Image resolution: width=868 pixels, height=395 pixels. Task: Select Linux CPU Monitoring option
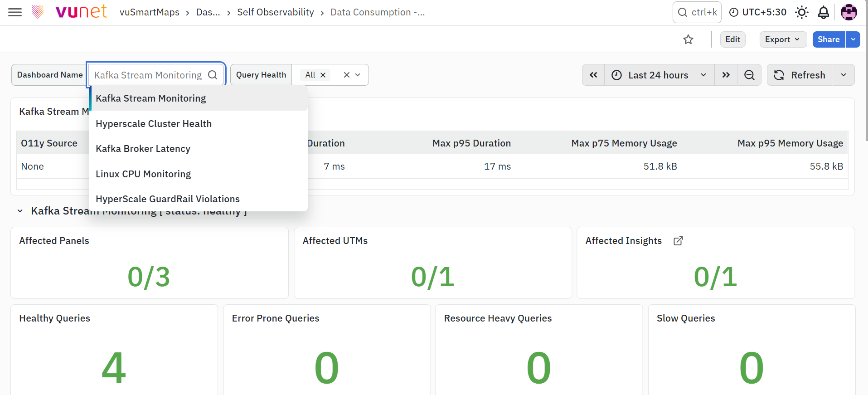point(199,174)
